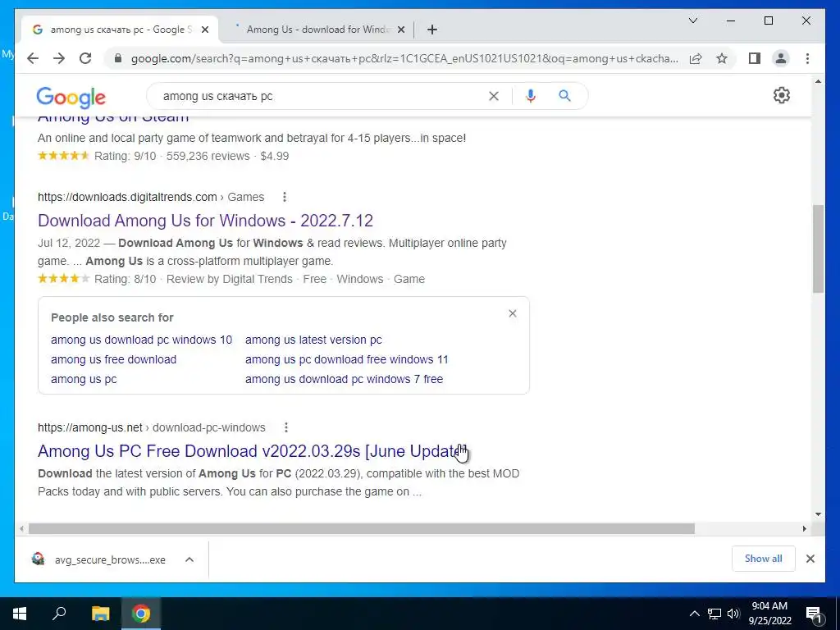The image size is (840, 630).
Task: Search among us latest version pc
Action: pos(313,340)
